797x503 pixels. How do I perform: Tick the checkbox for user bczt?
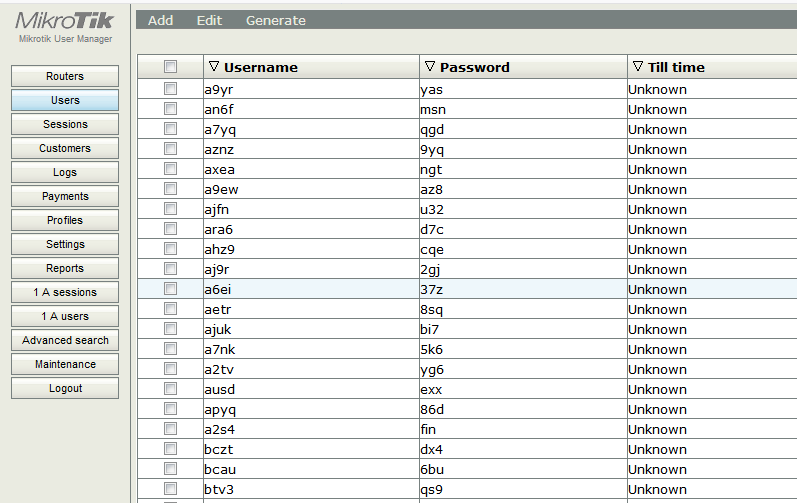point(170,449)
